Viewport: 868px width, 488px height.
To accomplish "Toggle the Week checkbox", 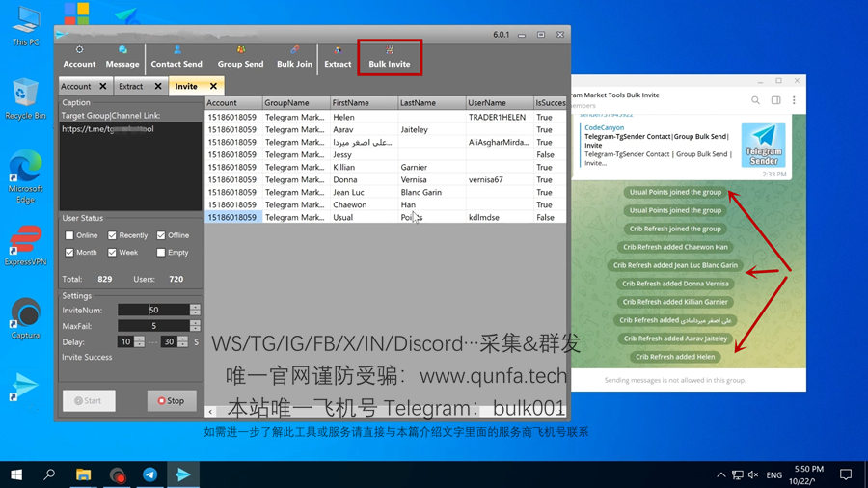I will (x=113, y=253).
